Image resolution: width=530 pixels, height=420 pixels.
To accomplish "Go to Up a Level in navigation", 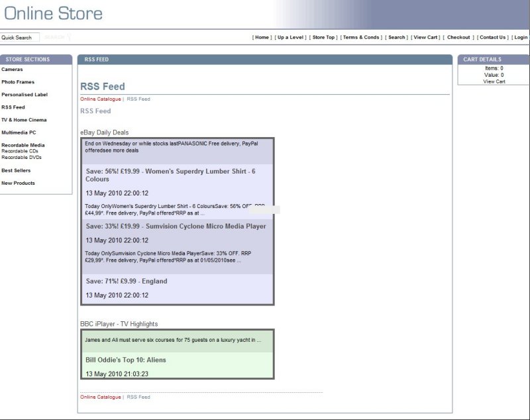I will pyautogui.click(x=290, y=38).
